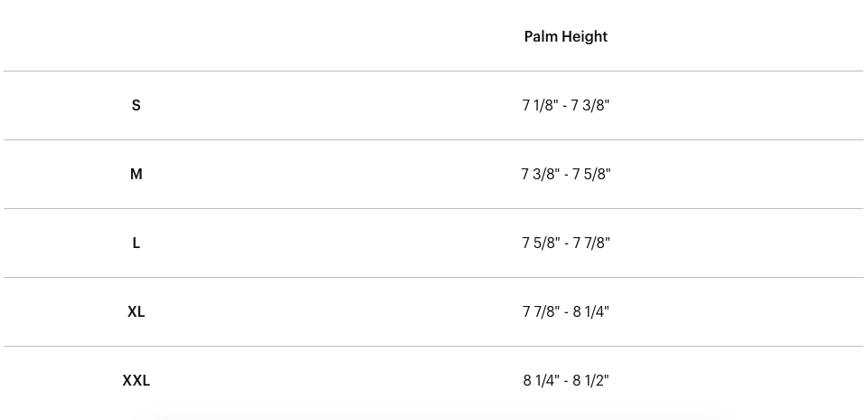Screen dimensions: 868x420
Task: Click the divider between S and M rows
Action: [x=434, y=139]
